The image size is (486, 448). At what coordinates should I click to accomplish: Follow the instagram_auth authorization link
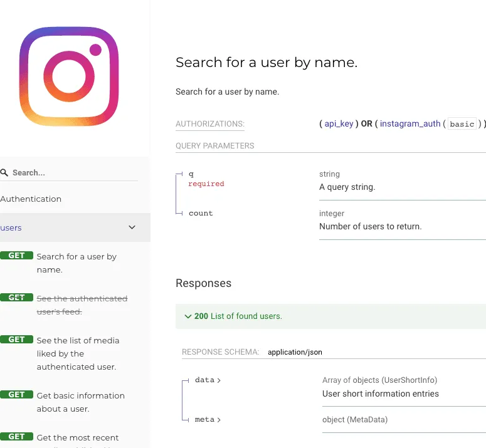[x=410, y=124]
